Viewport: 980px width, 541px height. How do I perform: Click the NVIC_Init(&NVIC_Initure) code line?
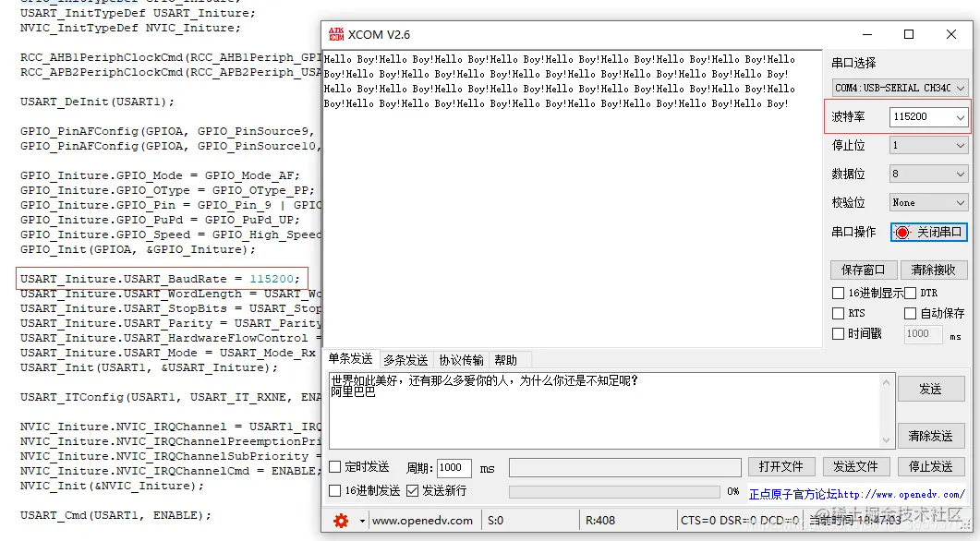tap(112, 486)
